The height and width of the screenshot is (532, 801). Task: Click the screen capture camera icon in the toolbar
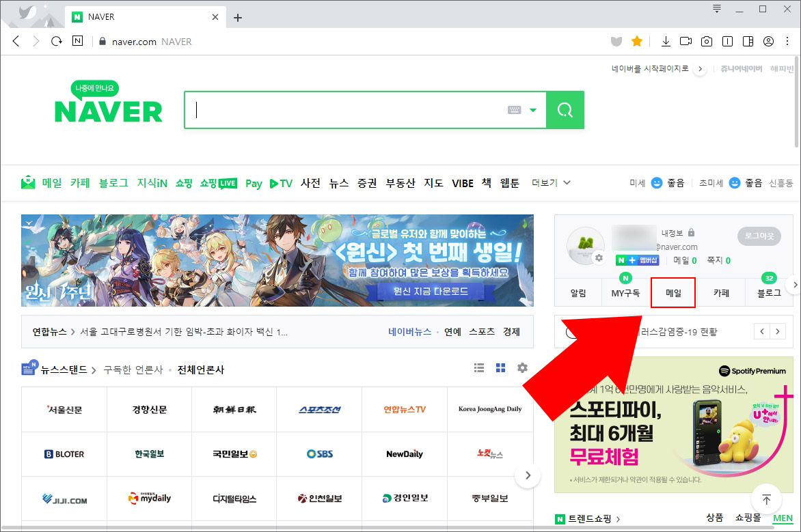pyautogui.click(x=707, y=41)
